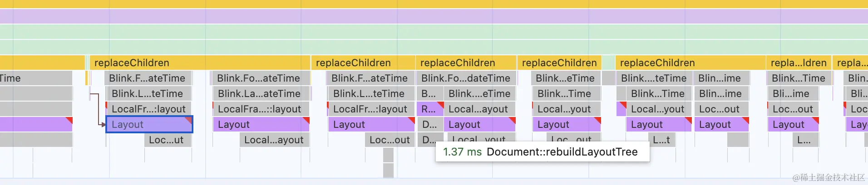
Task: Click the small "L..." bar
Action: 805,140
